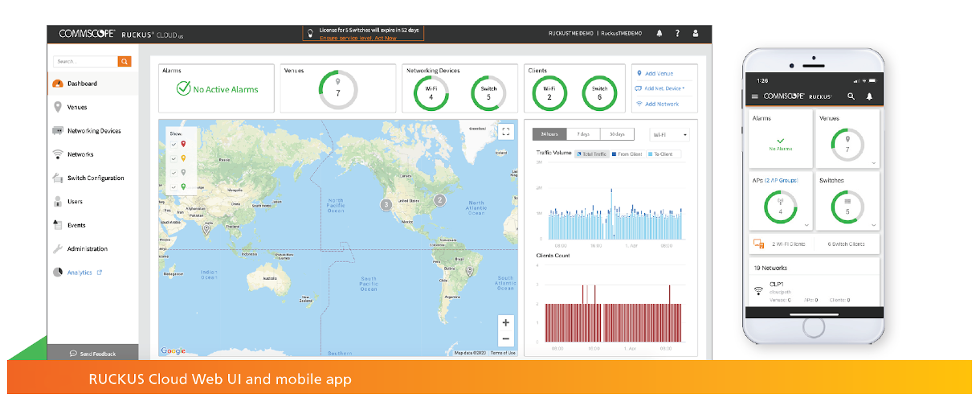Toggle Total Traffic legend in Traffic Volume
980x418 pixels.
coord(590,154)
